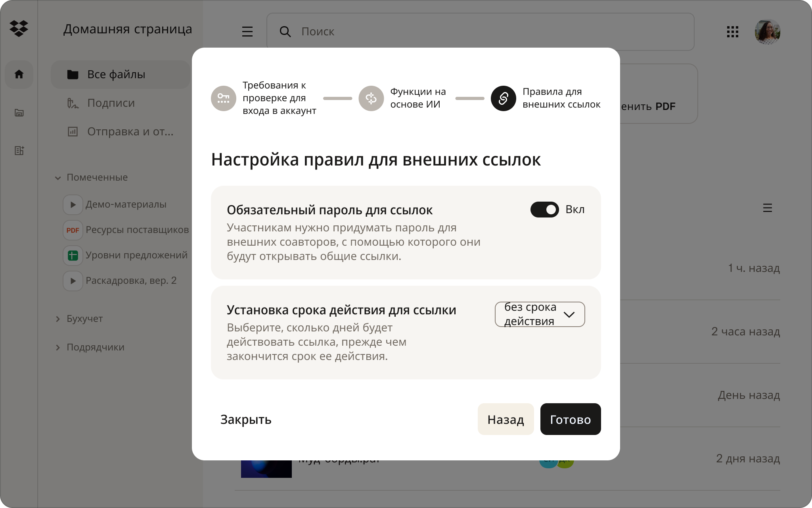The height and width of the screenshot is (508, 812).
Task: Click the hamburger menu icon beside search
Action: pos(247,32)
